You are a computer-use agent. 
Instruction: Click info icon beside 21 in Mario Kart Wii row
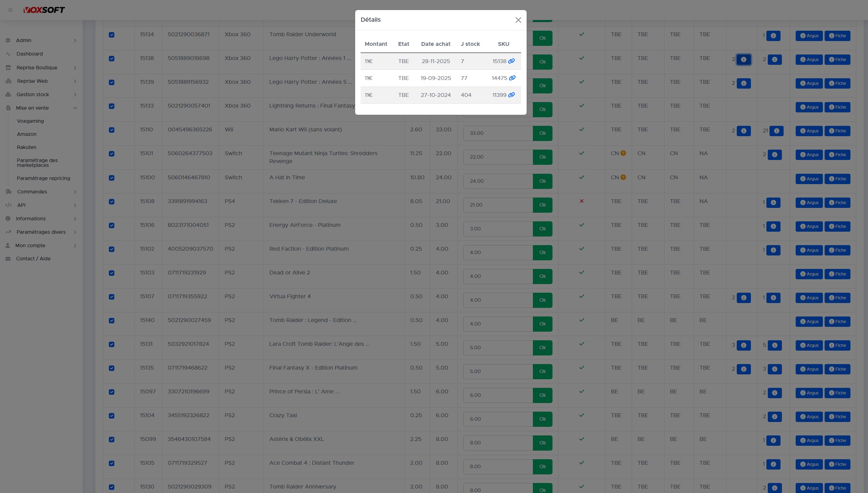pyautogui.click(x=776, y=131)
